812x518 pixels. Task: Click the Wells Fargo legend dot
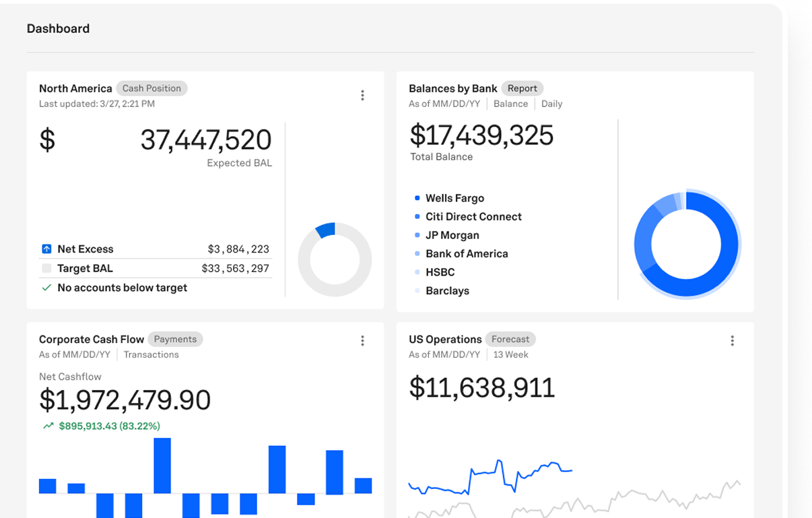point(417,198)
